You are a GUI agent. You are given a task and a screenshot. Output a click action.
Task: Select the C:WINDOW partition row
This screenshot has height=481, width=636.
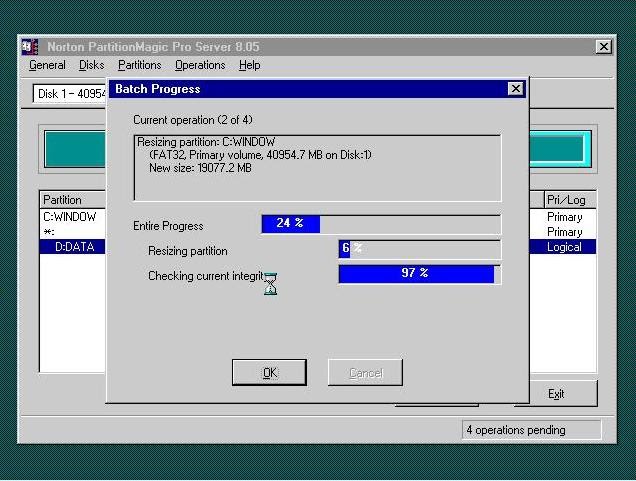coord(73,217)
